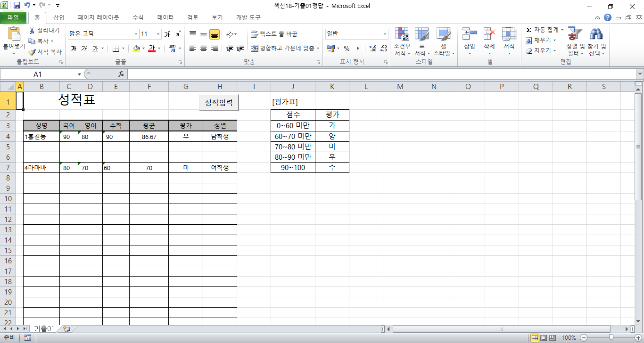Toggle Wrap Text (텍스트 줄 바꿈)
Screen dimensions: 644x343
(274, 34)
